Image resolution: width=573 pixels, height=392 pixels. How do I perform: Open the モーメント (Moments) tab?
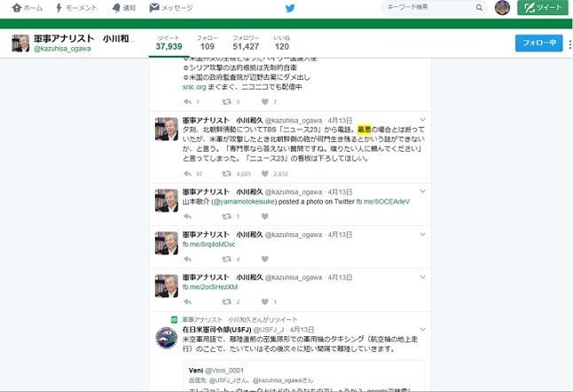[76, 8]
